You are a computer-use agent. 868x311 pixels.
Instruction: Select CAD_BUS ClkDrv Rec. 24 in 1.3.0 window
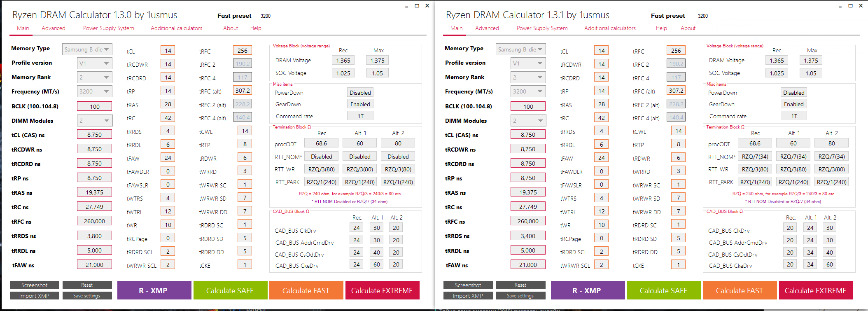coord(357,228)
